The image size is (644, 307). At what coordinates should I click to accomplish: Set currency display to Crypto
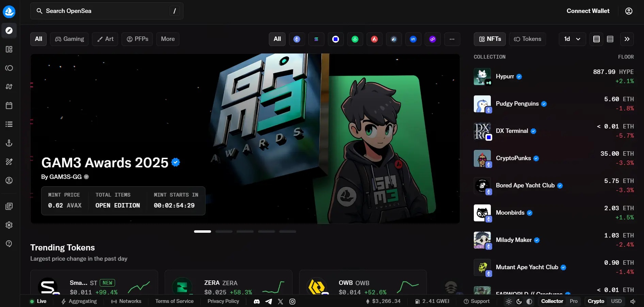click(596, 301)
